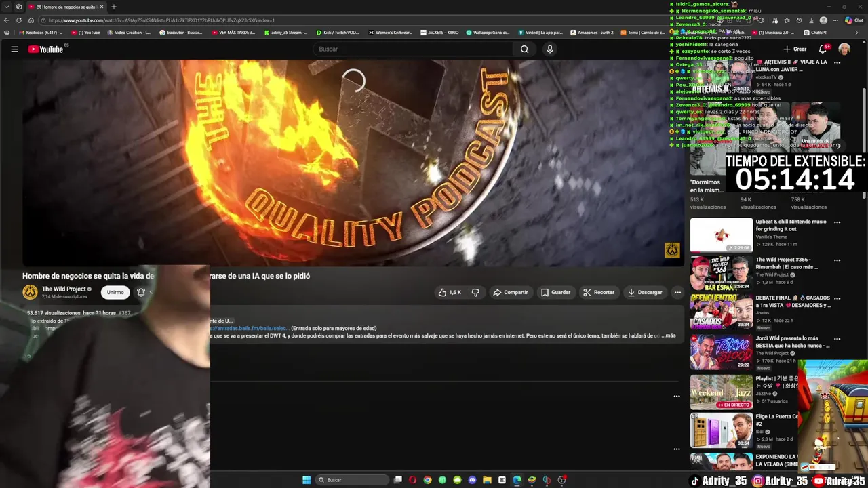Screen dimensions: 868x488
Task: Open The Wild Project channel name link
Action: pyautogui.click(x=64, y=289)
